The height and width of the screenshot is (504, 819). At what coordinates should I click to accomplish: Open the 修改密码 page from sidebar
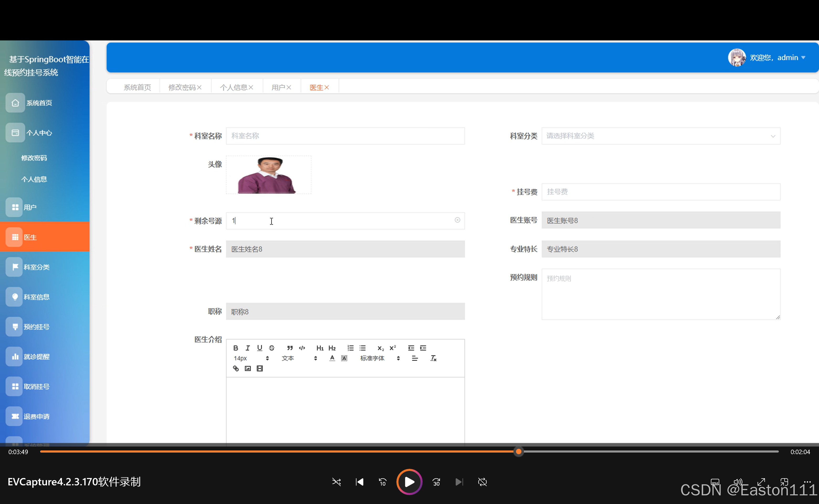(34, 158)
